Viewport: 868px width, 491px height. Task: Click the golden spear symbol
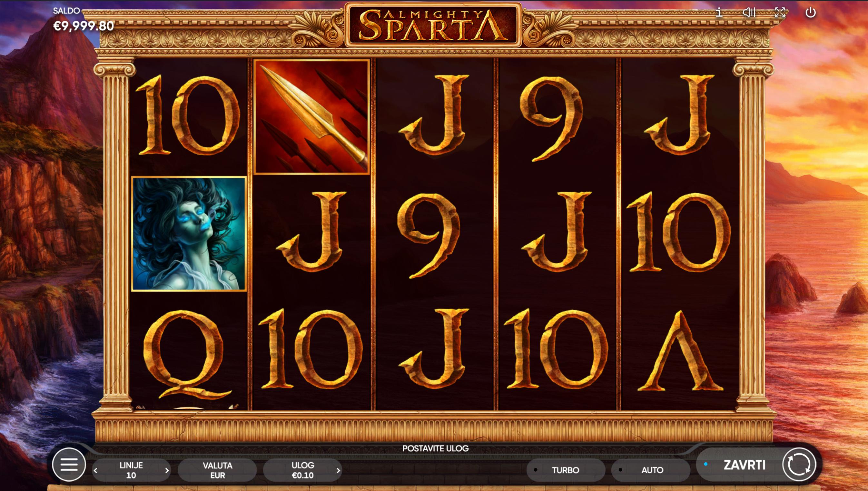pyautogui.click(x=312, y=117)
